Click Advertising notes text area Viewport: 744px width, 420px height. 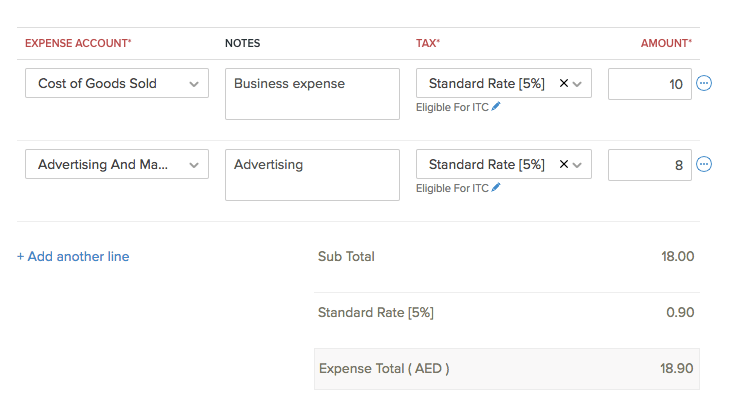312,173
